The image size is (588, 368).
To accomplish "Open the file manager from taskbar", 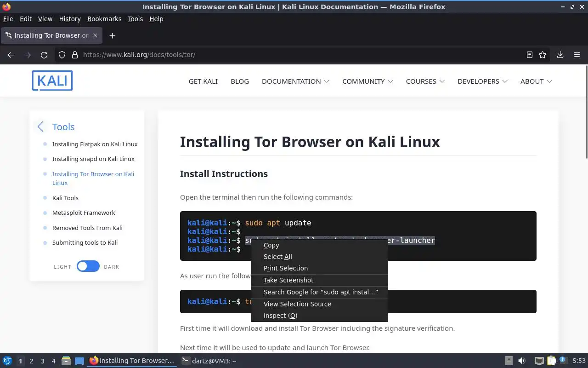I will (66, 361).
